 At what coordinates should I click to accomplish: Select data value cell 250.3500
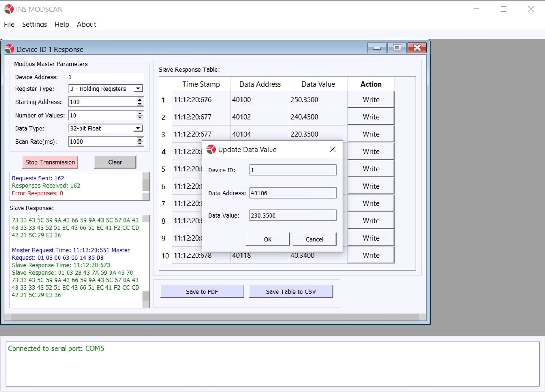[x=318, y=99]
